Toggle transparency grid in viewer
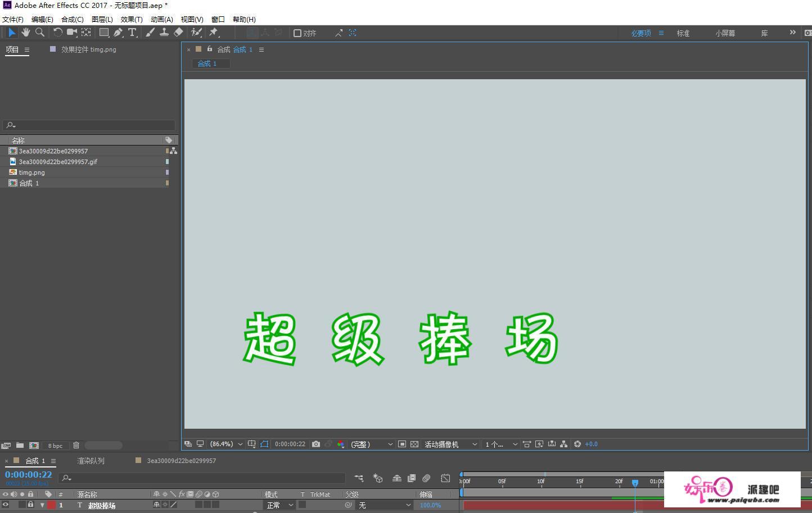 pyautogui.click(x=414, y=444)
